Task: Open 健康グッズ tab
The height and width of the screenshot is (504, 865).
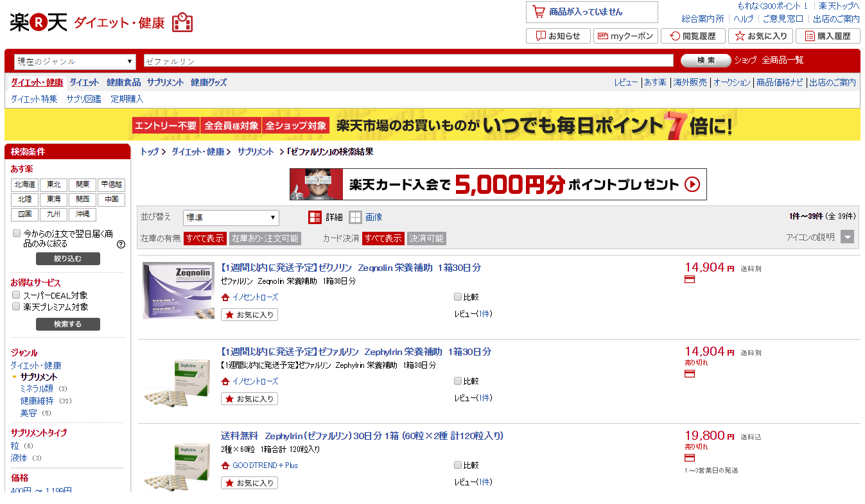Action: (x=209, y=82)
